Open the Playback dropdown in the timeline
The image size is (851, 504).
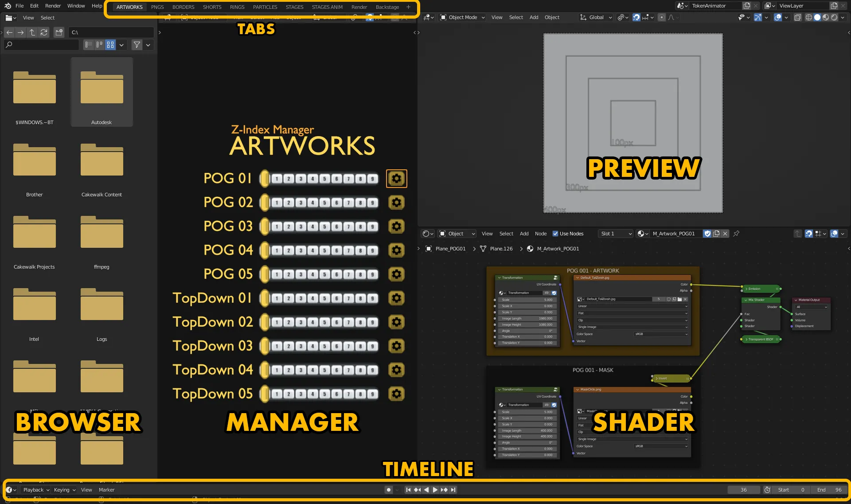(36, 490)
